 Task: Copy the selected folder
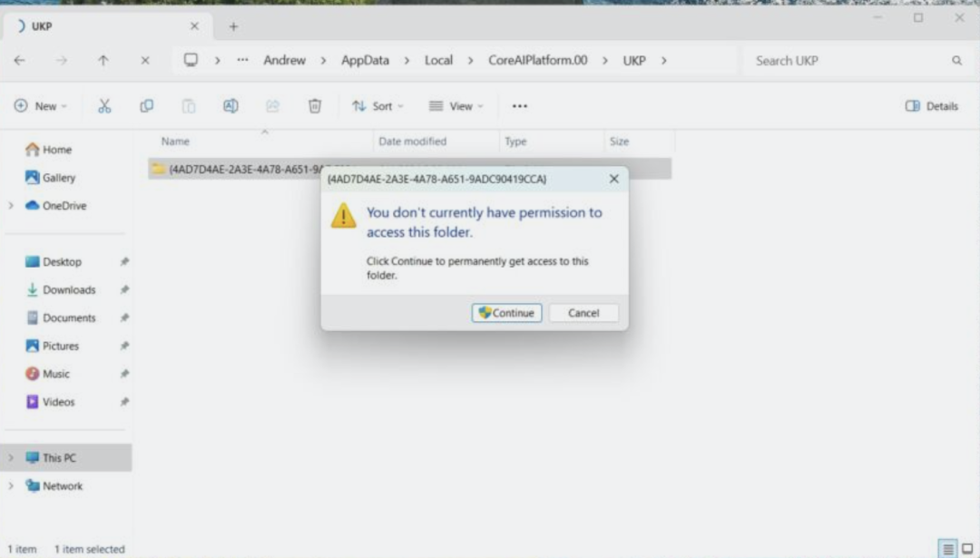[x=146, y=105]
